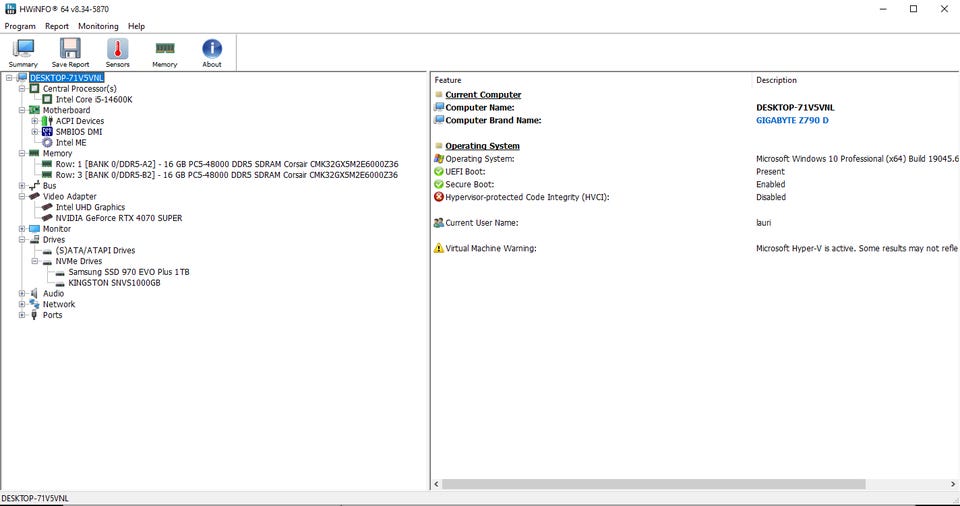The height and width of the screenshot is (506, 960).
Task: Expand the Monitor branch
Action: 22,228
